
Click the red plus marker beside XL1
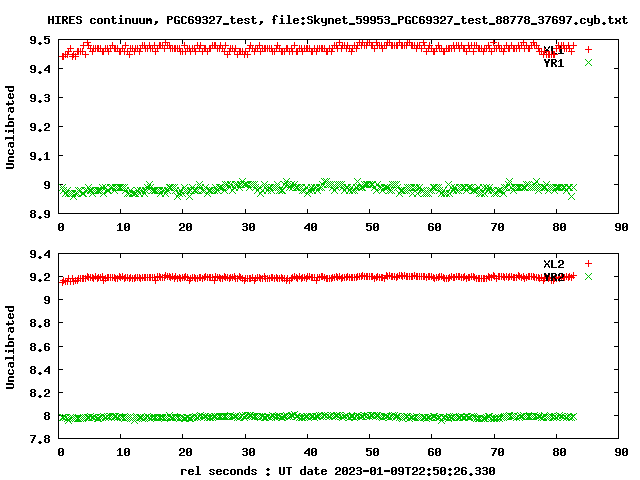[588, 49]
